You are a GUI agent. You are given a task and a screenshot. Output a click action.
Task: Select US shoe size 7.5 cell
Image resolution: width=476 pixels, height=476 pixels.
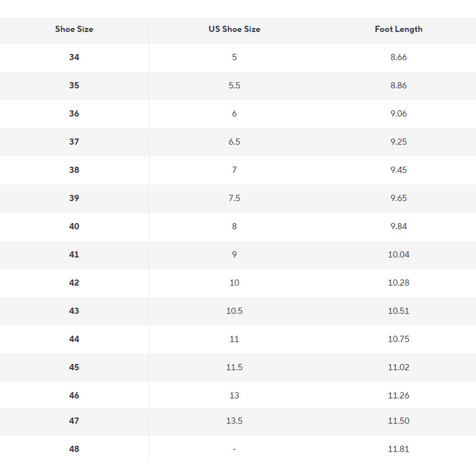point(234,198)
